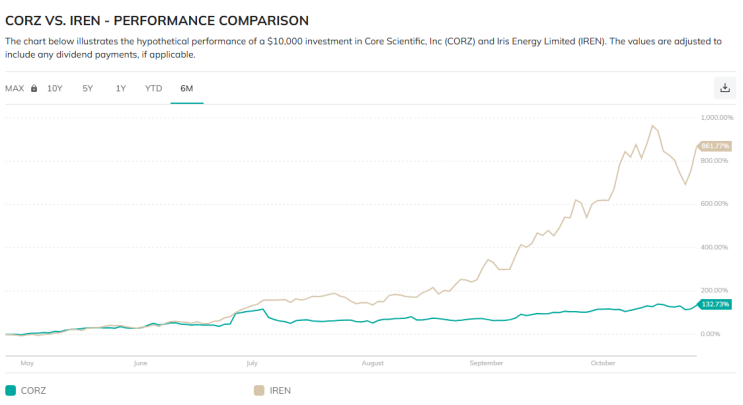This screenshot has height=405, width=743.
Task: Switch to the 10Y time range
Action: [x=54, y=89]
